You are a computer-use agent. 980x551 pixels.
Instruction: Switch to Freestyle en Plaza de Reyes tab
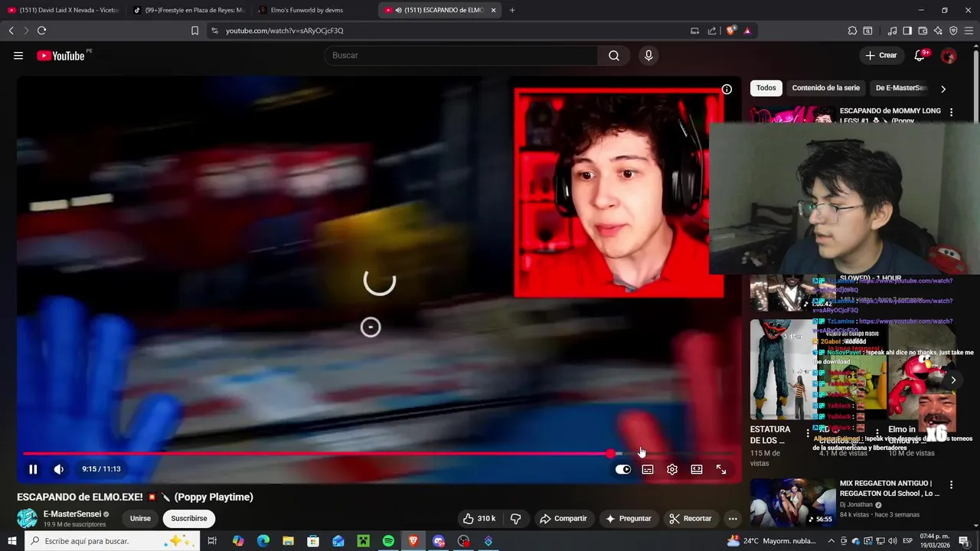point(188,10)
